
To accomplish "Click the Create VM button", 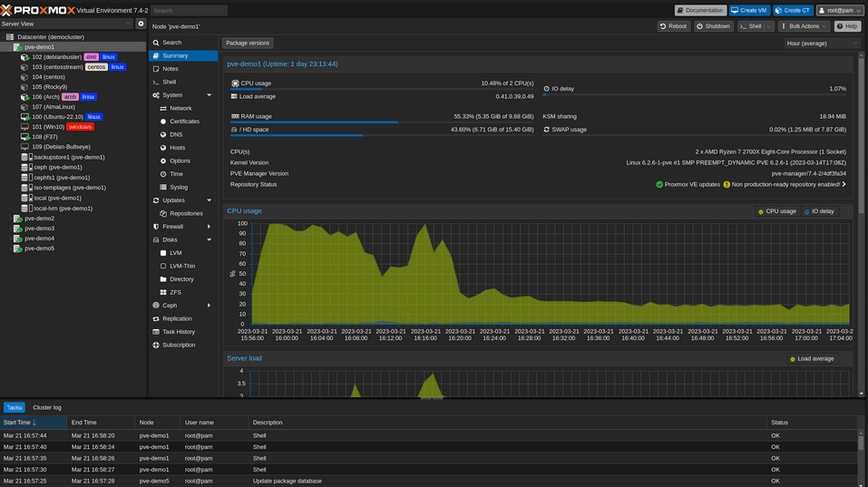I will click(x=749, y=11).
